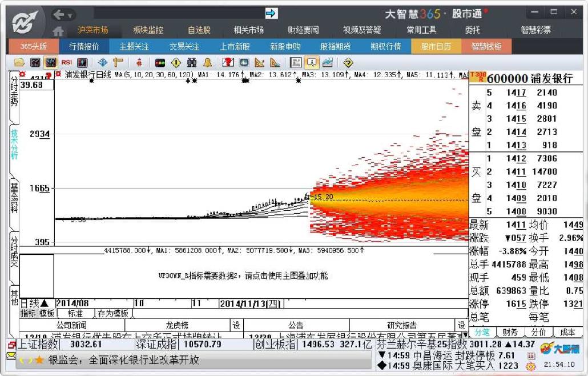Click the open folder toolbar icon

(19, 62)
